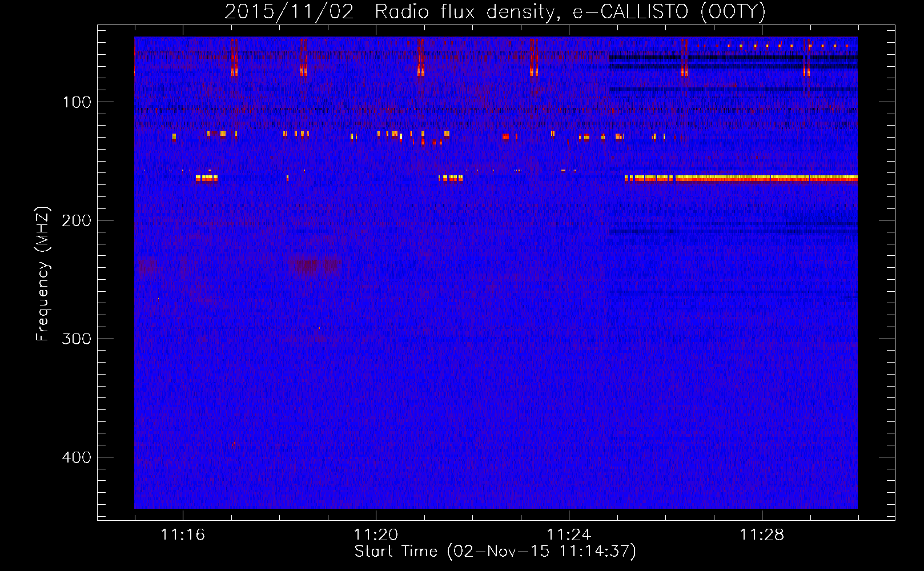Click the 100 frequency tick label
The width and height of the screenshot is (924, 571).
(77, 102)
